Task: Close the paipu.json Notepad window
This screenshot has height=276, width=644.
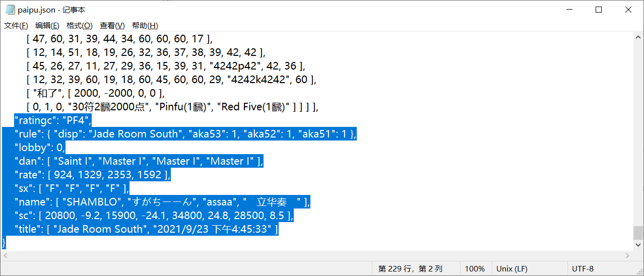Action: [x=628, y=10]
